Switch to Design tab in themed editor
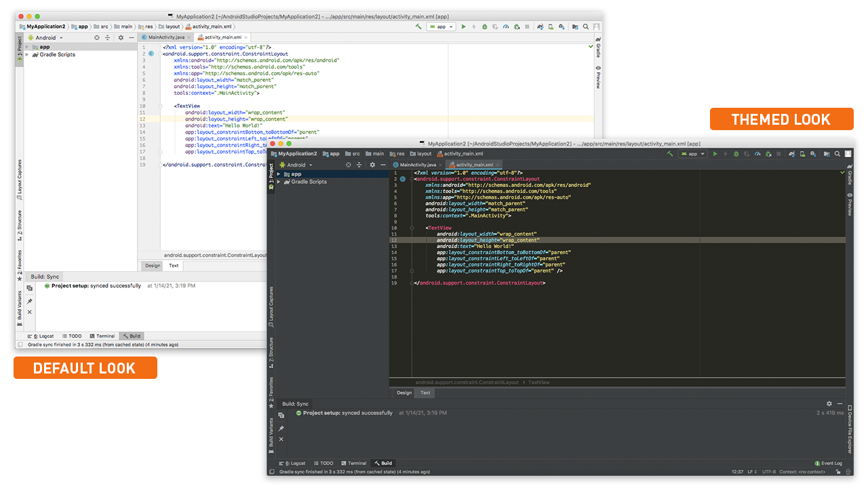 click(404, 392)
